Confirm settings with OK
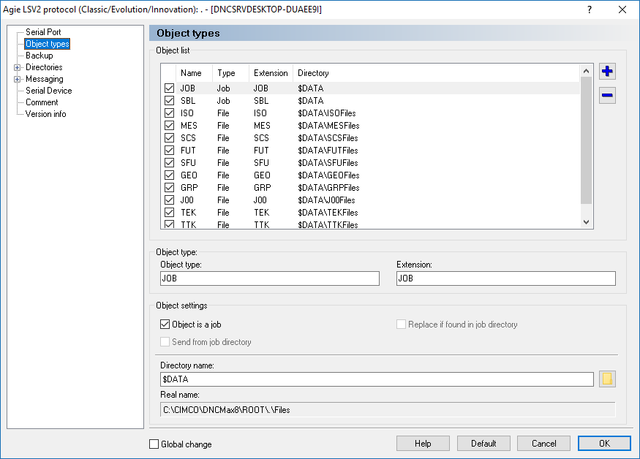 coord(604,443)
